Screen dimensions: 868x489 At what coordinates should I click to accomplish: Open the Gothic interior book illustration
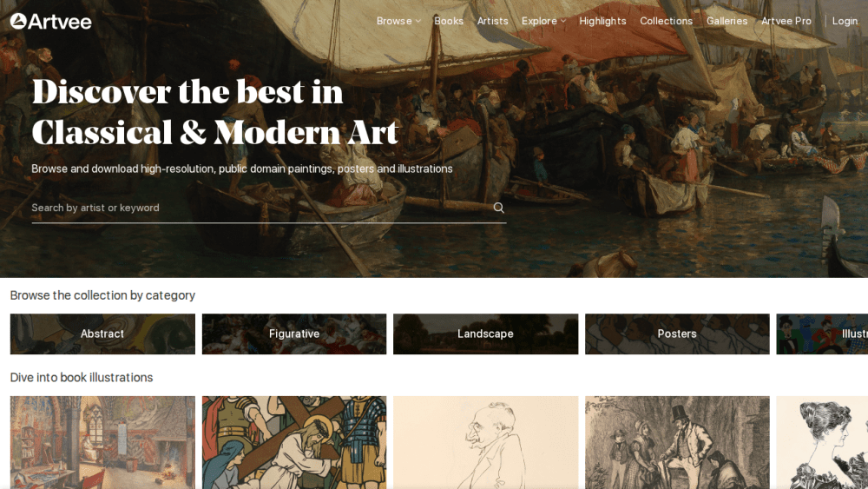pyautogui.click(x=102, y=442)
